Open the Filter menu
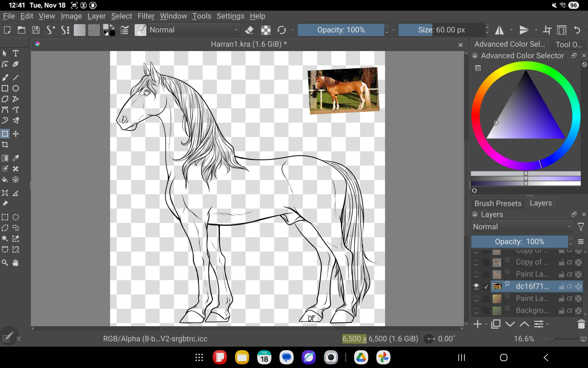The image size is (588, 368). 146,16
